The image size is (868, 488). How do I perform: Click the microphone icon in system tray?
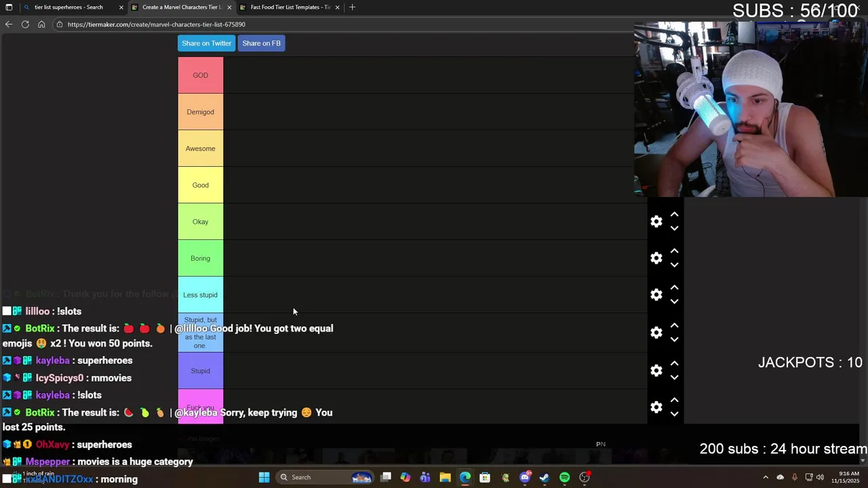click(794, 477)
